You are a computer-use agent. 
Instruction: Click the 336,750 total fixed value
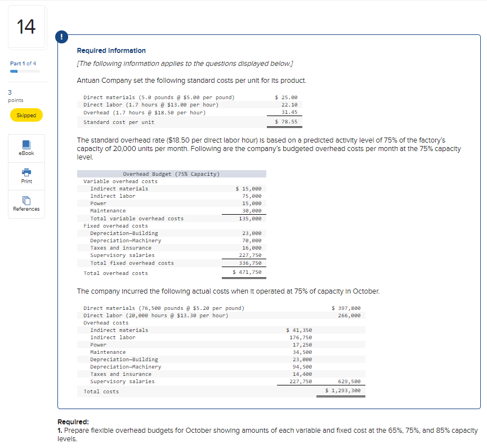250,263
